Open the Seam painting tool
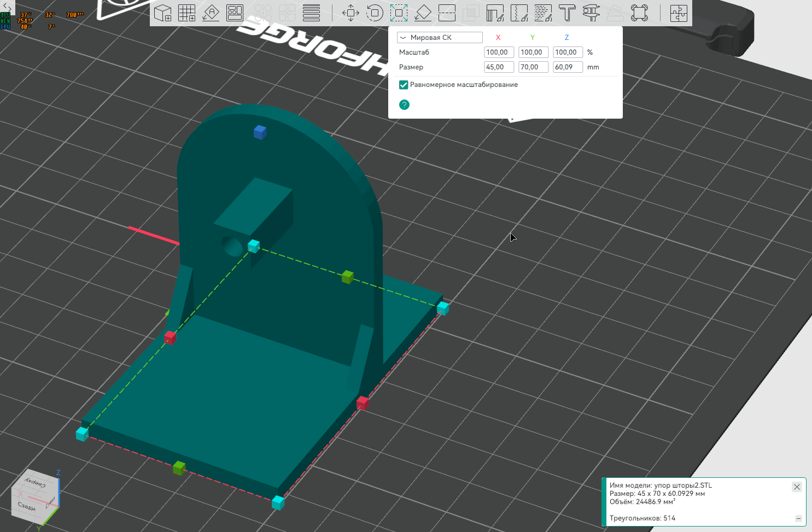This screenshot has width=812, height=532. click(519, 13)
